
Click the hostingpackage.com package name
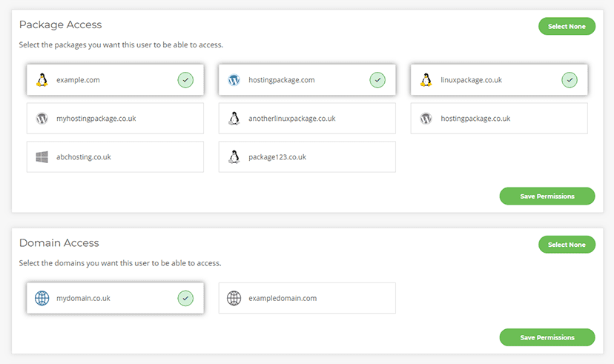pos(282,80)
